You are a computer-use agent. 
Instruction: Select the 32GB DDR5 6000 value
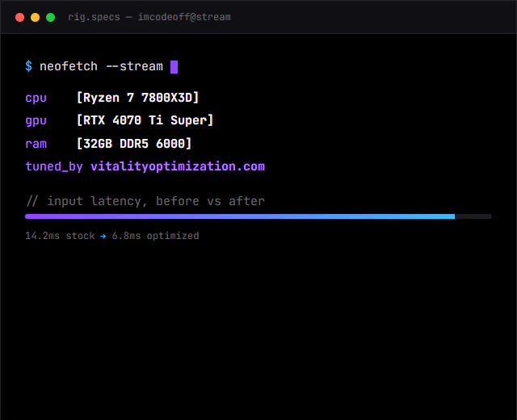coord(134,144)
